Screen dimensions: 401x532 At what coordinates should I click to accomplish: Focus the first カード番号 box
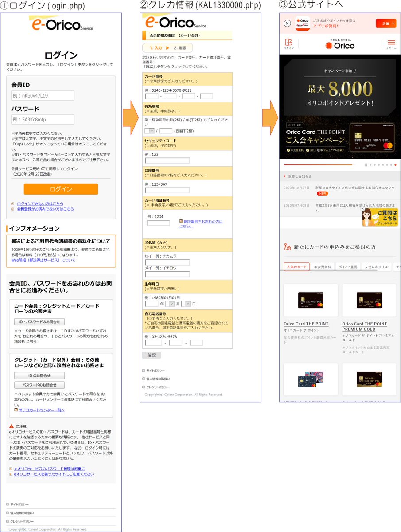coord(152,96)
